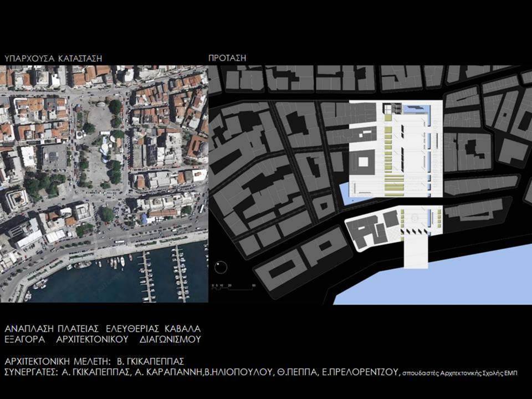
Task: Click the 'ΕΞΑΓΟΡΑ ΑΡΧΙΤΕΚΤΟΝΙΚΟΥ ΔΙΑΓΩΝΙΣΜΟΥ' line
Action: [103, 339]
